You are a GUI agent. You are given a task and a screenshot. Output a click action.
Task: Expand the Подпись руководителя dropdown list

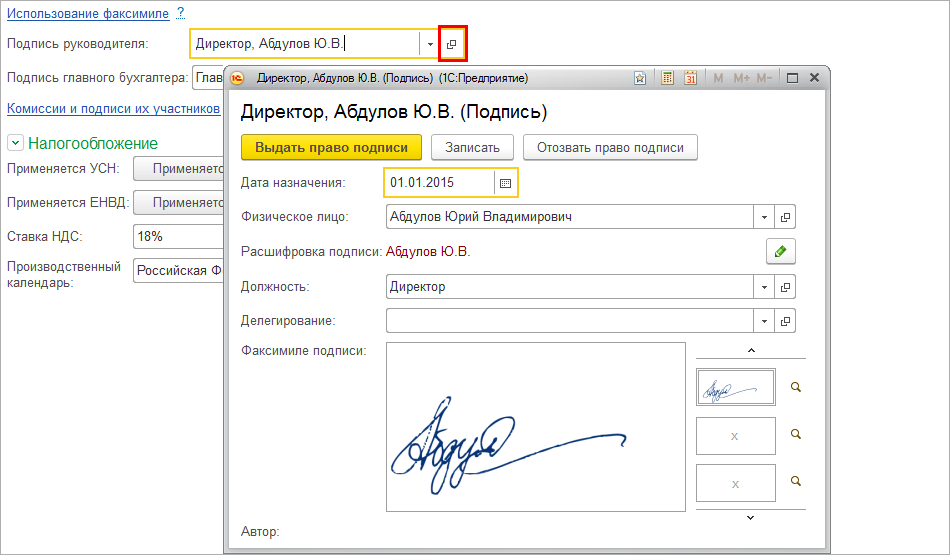(430, 44)
